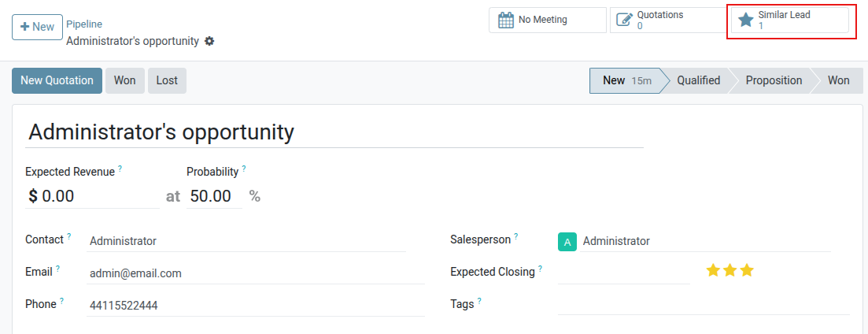
Task: Open the Tags selection field
Action: point(703,304)
